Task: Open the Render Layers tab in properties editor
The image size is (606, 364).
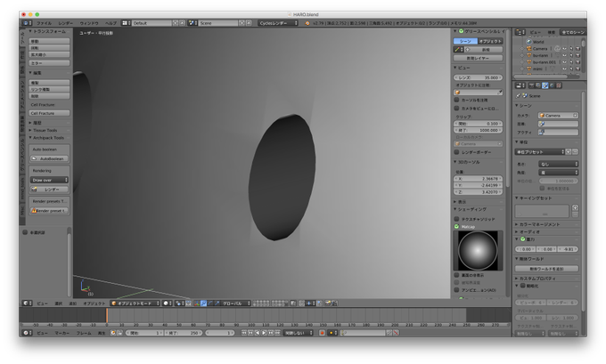Action: point(538,85)
